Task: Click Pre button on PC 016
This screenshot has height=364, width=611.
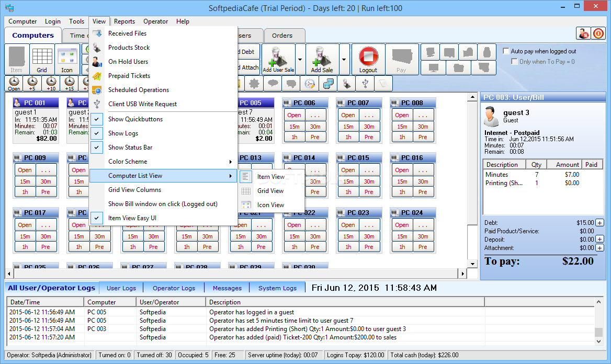Action: coord(423,192)
